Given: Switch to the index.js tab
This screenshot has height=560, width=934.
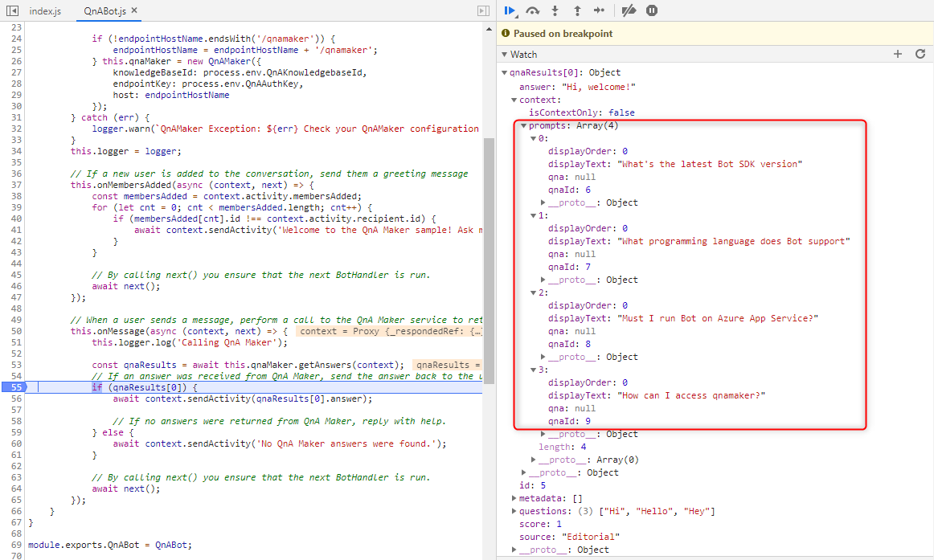Looking at the screenshot, I should point(45,11).
